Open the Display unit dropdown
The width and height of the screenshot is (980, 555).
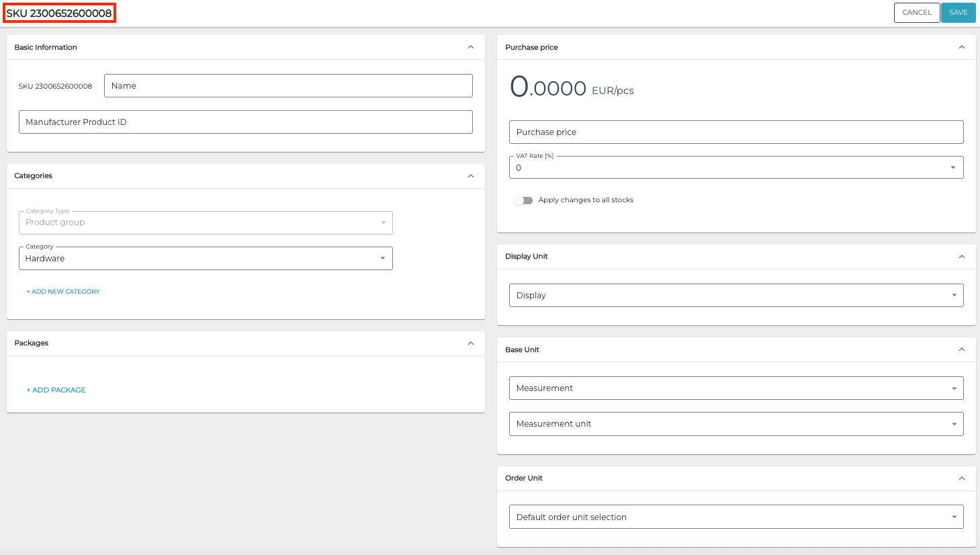736,296
